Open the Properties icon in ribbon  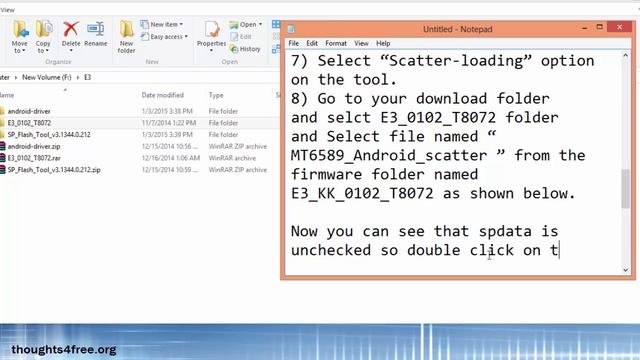click(211, 30)
